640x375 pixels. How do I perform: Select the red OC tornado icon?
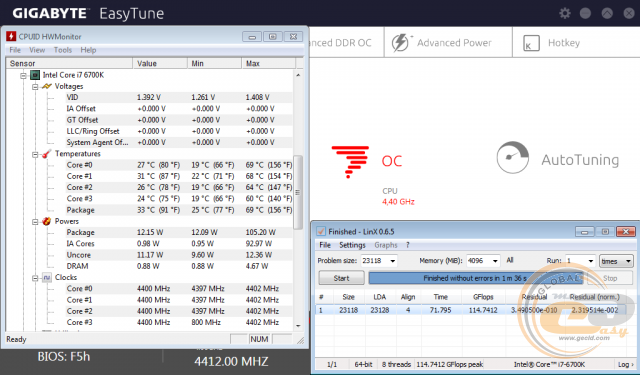(350, 162)
